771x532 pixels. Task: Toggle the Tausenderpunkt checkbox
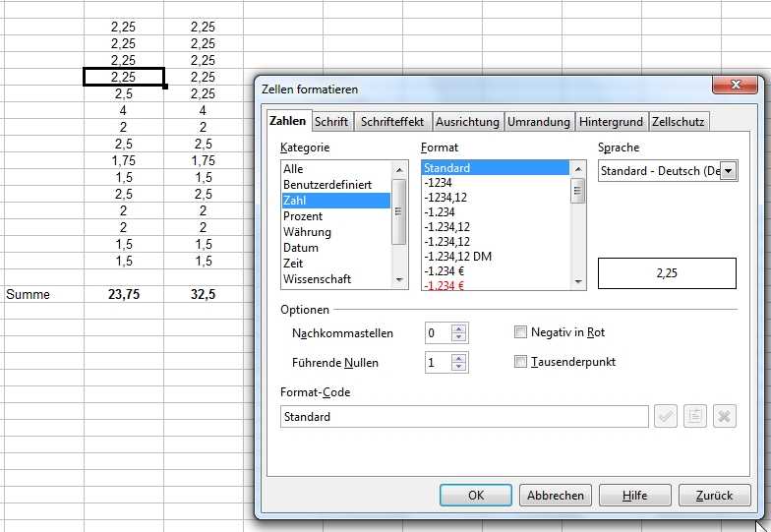(x=521, y=362)
